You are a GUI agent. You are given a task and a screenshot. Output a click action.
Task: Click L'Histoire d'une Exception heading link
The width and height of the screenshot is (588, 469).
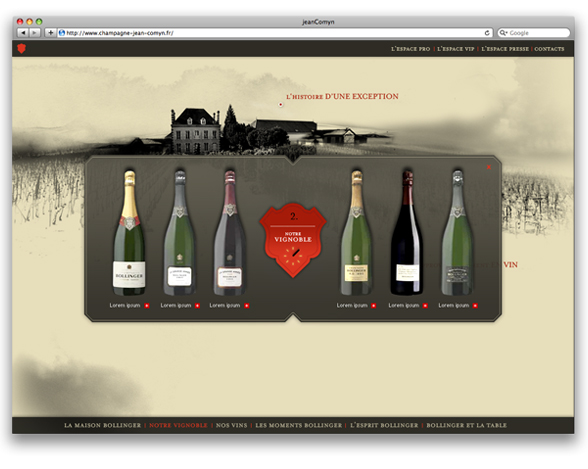(x=342, y=96)
